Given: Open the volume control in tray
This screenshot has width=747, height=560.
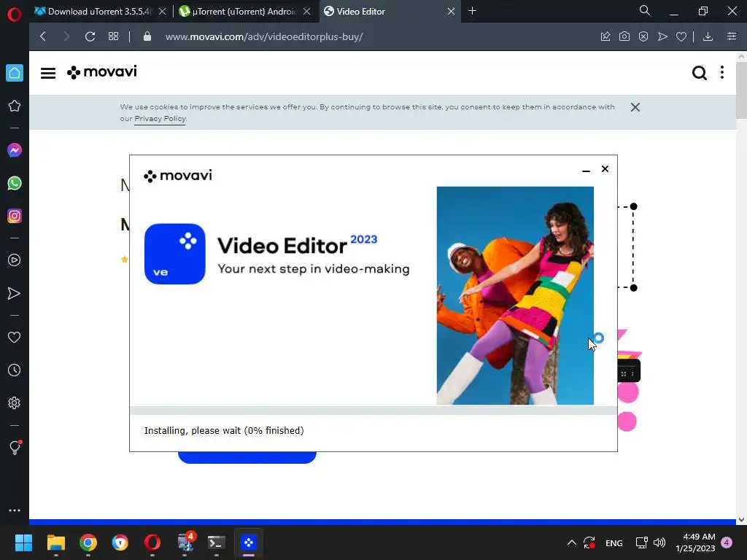Looking at the screenshot, I should 659,542.
